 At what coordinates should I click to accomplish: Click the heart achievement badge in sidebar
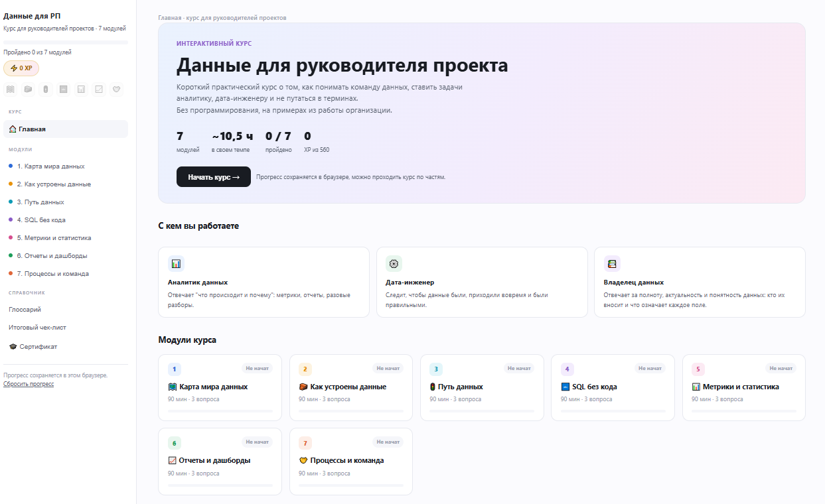116,89
